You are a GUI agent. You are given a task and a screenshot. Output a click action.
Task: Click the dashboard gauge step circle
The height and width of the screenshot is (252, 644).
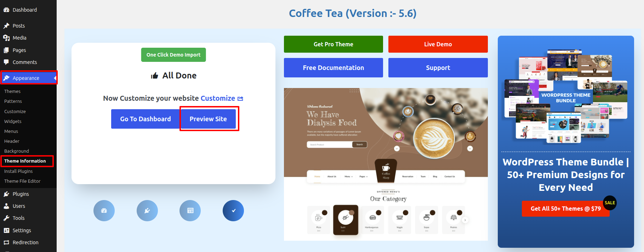point(104,211)
